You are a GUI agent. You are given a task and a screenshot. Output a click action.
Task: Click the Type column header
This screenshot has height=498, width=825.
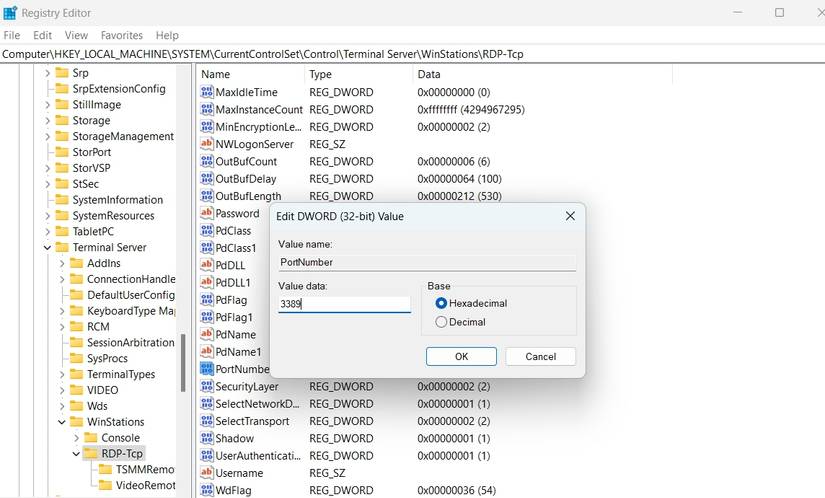point(359,74)
